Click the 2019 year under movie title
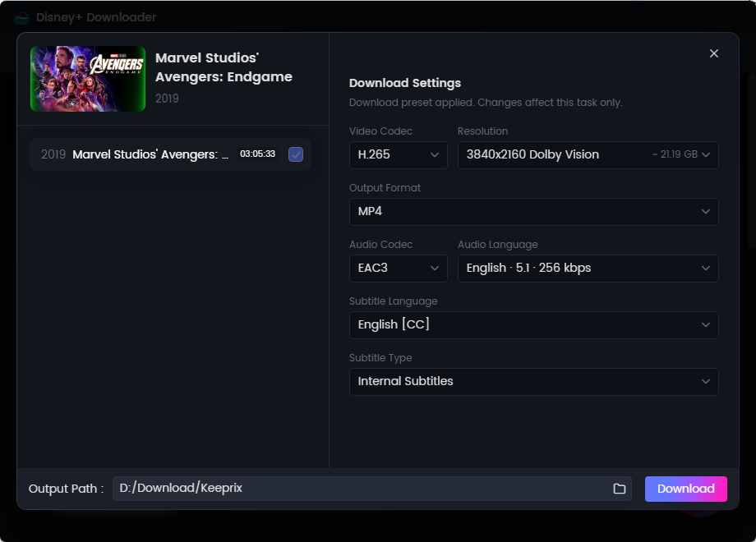This screenshot has height=542, width=756. coord(167,99)
